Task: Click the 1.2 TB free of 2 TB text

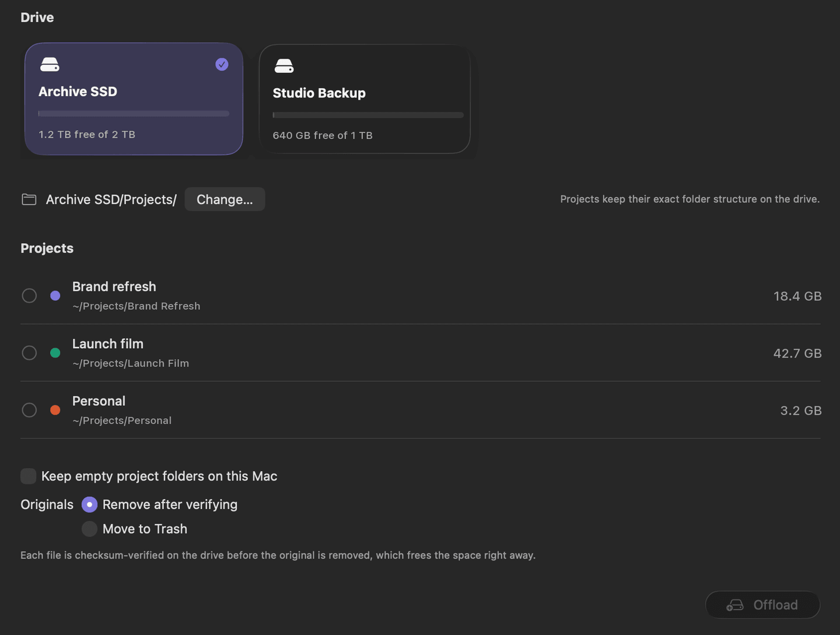Action: point(87,135)
